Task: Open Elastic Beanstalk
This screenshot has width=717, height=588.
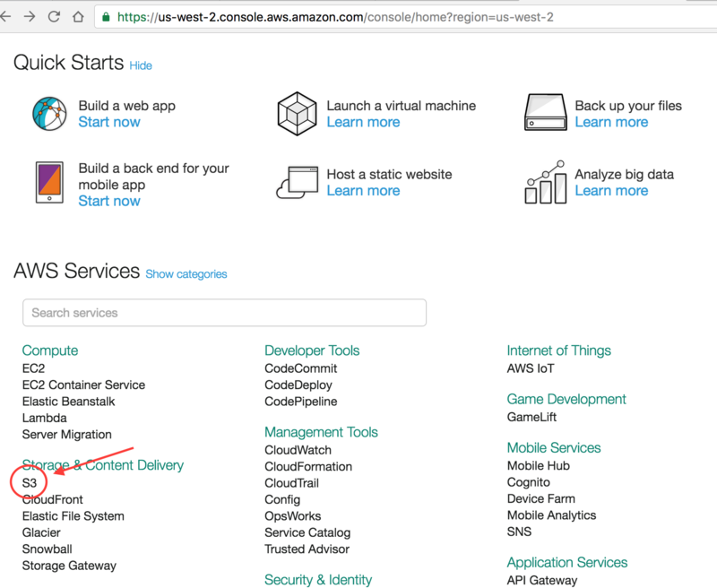Action: (69, 402)
